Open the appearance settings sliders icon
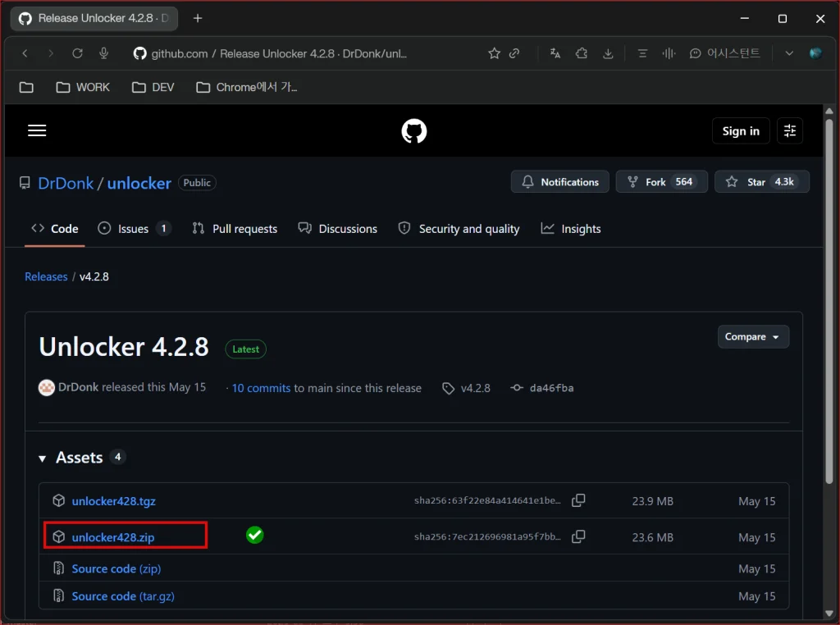 (x=790, y=130)
